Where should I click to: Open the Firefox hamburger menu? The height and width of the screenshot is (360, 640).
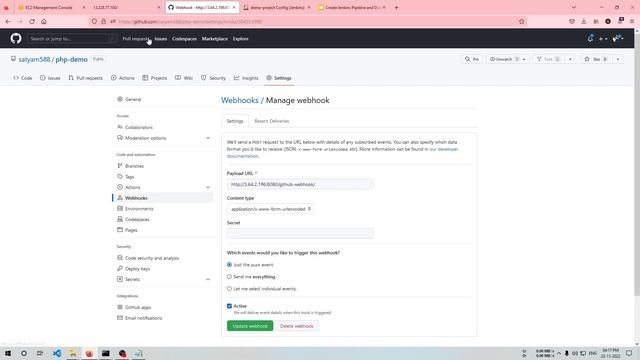pos(632,22)
